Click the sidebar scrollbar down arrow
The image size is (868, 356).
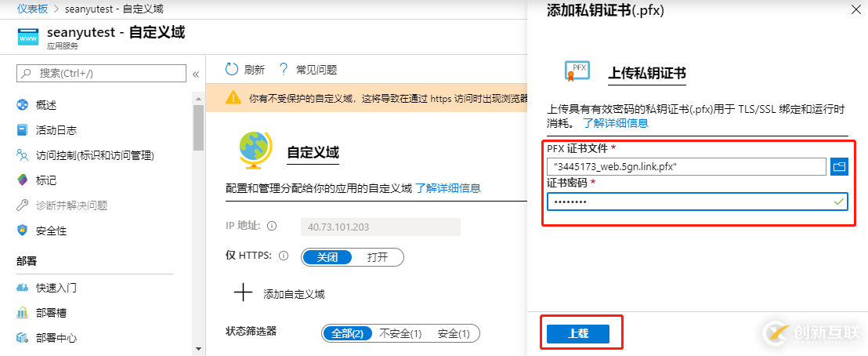coord(199,350)
